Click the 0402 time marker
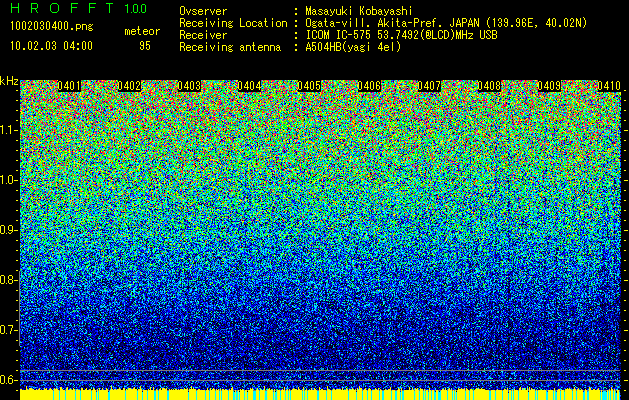 (x=129, y=86)
